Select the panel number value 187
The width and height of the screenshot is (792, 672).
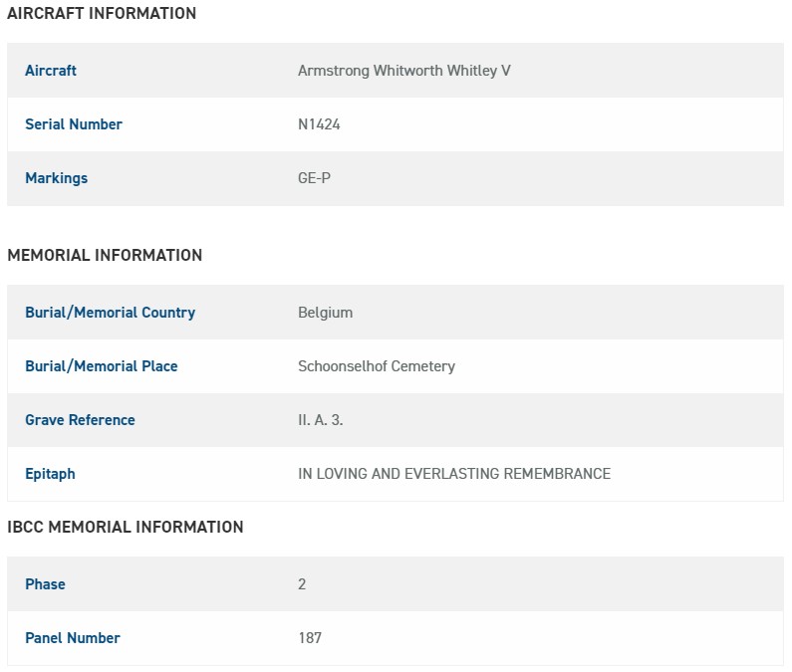[x=310, y=638]
